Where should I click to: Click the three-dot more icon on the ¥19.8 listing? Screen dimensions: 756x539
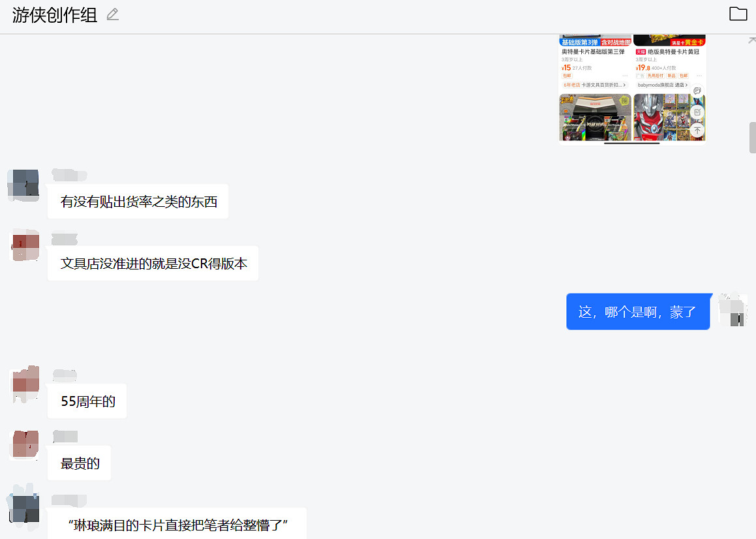click(699, 76)
